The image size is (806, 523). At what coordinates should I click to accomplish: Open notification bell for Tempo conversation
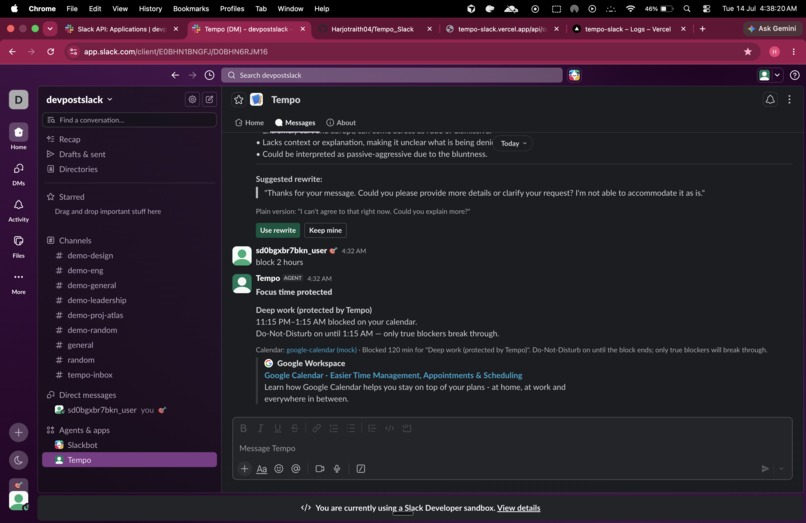point(770,100)
